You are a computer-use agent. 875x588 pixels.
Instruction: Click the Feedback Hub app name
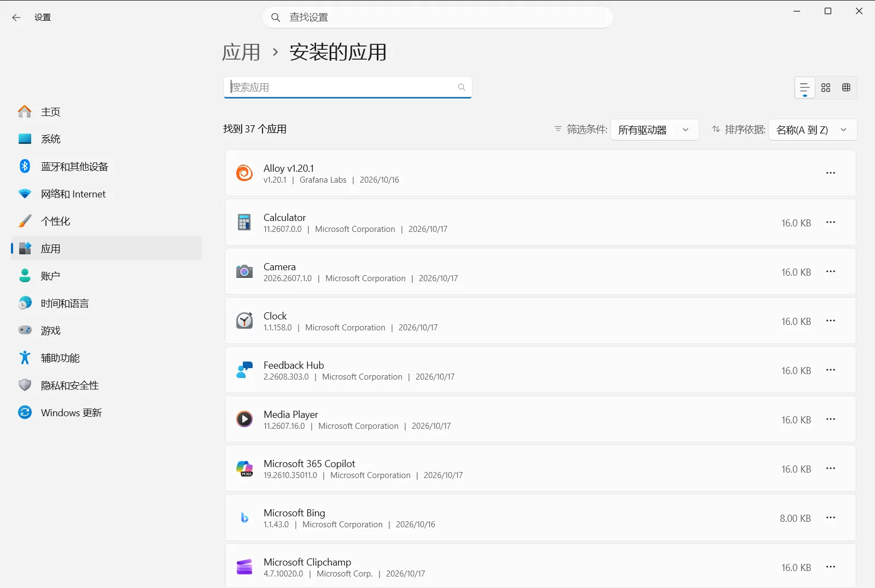pos(294,365)
